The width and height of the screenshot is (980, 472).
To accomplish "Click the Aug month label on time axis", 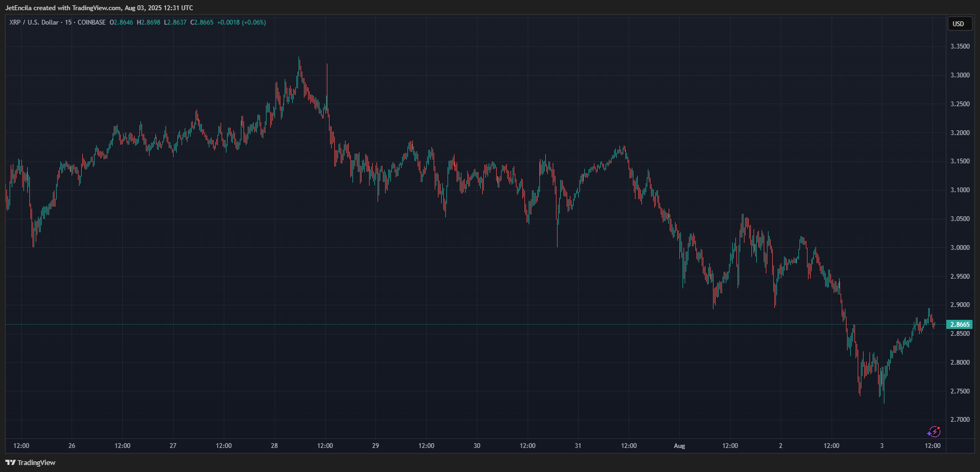I will 679,446.
